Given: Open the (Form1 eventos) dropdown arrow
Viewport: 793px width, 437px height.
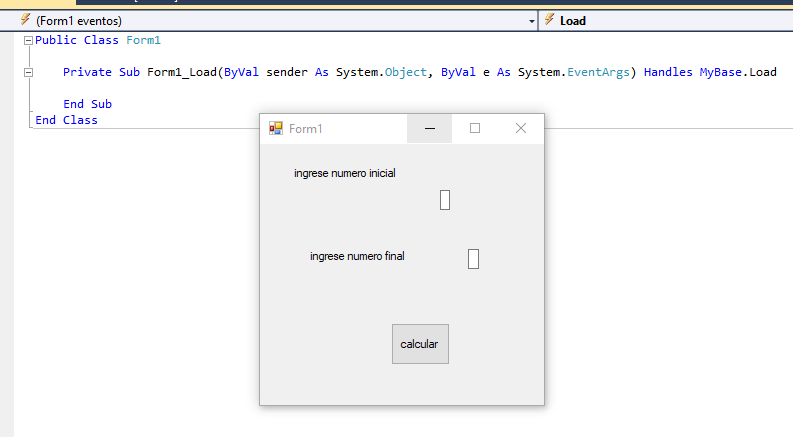Looking at the screenshot, I should click(x=531, y=21).
